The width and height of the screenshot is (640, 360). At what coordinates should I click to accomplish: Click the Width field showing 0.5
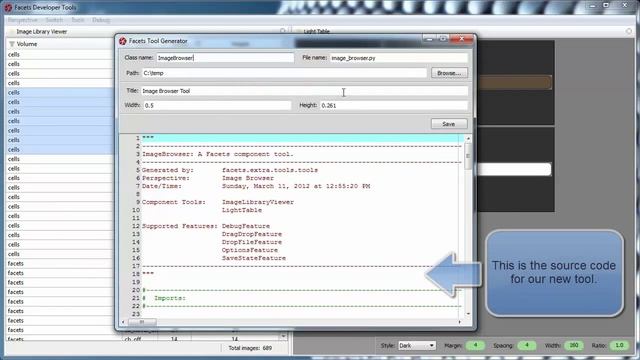coord(217,105)
